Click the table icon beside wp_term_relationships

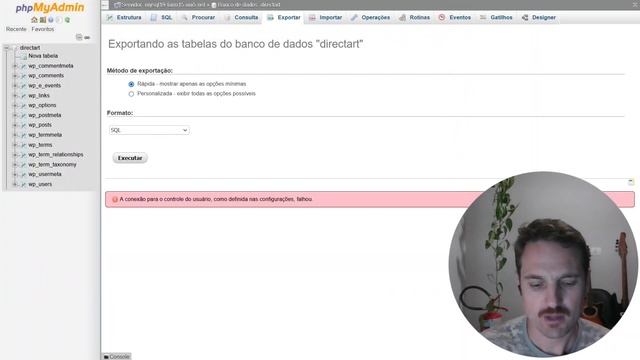click(x=23, y=155)
